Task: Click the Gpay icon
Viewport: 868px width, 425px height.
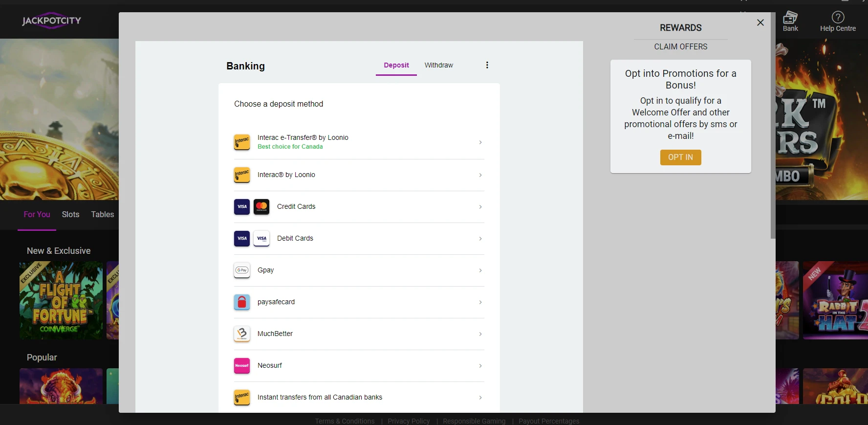Action: pos(242,270)
